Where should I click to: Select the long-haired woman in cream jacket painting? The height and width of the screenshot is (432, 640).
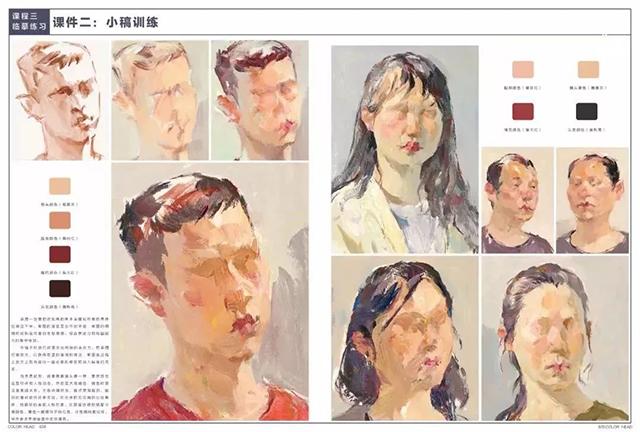tap(404, 149)
